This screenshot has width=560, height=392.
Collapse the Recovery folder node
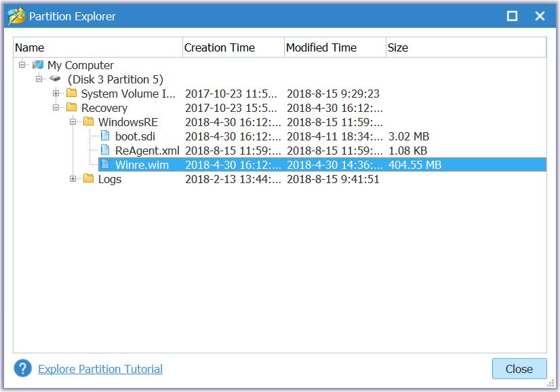click(56, 108)
